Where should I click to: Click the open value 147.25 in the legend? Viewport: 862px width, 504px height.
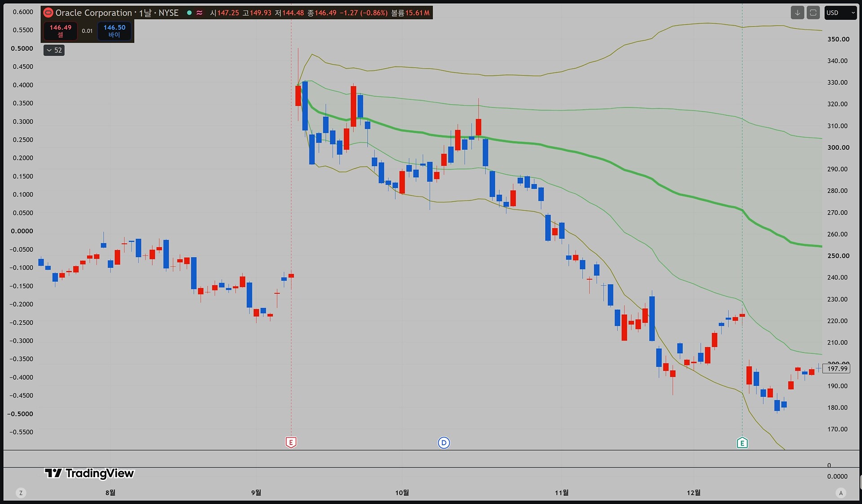228,13
